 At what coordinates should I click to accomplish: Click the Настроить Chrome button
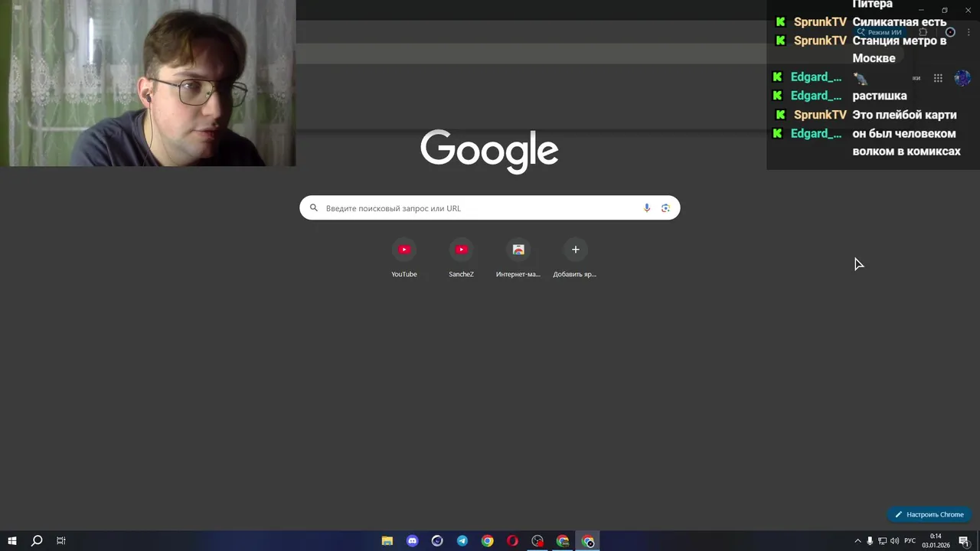tap(929, 514)
